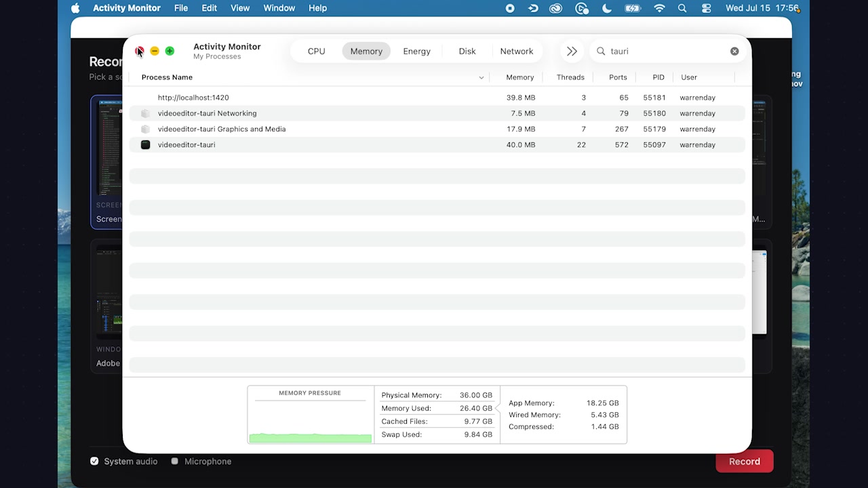
Task: Click the search magnifier icon
Action: click(x=601, y=51)
